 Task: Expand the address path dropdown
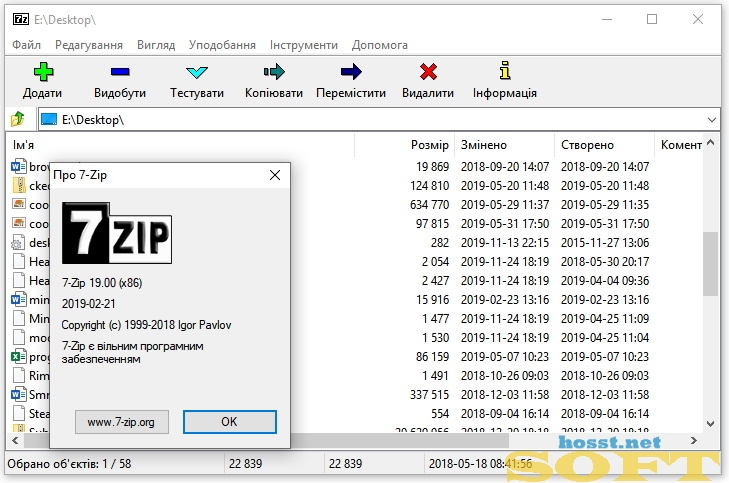(711, 120)
